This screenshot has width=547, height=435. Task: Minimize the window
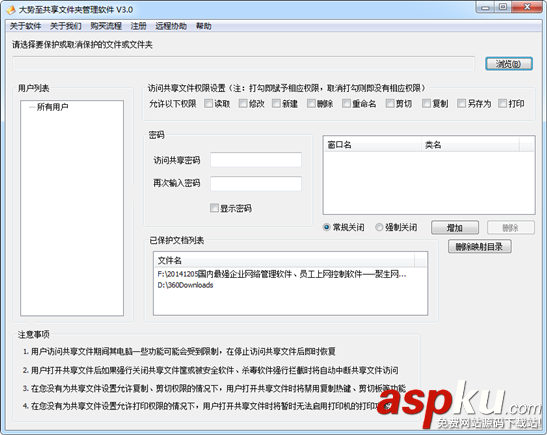[485, 7]
